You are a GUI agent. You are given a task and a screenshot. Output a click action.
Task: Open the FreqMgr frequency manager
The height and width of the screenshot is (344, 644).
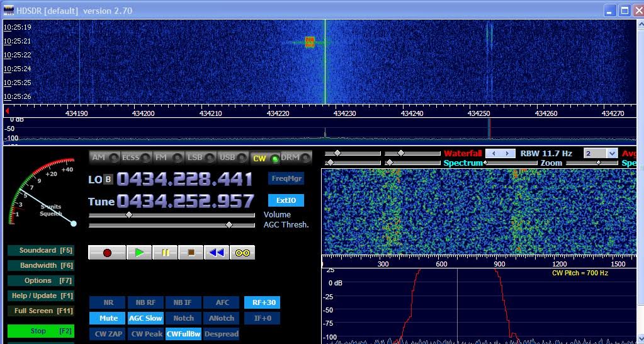pyautogui.click(x=286, y=178)
